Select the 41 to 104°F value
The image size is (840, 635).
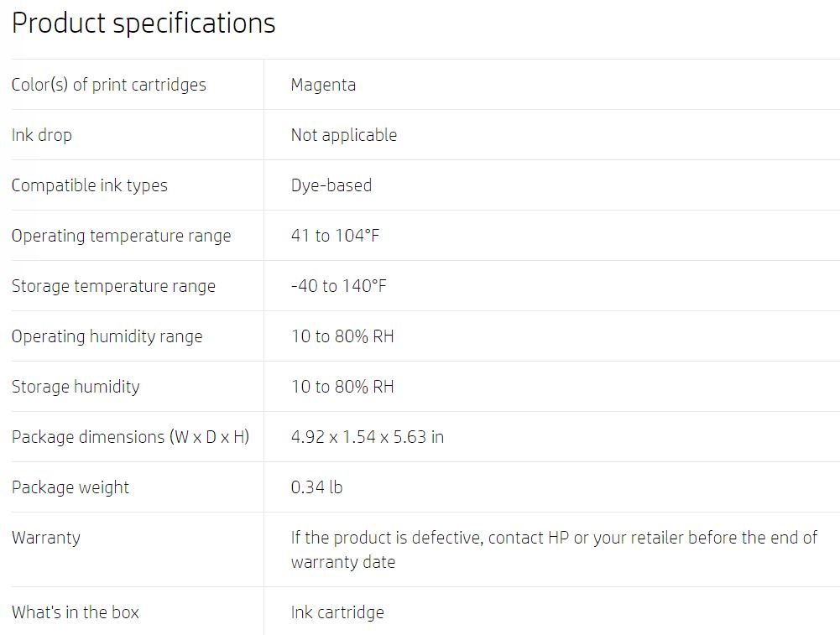click(x=335, y=236)
